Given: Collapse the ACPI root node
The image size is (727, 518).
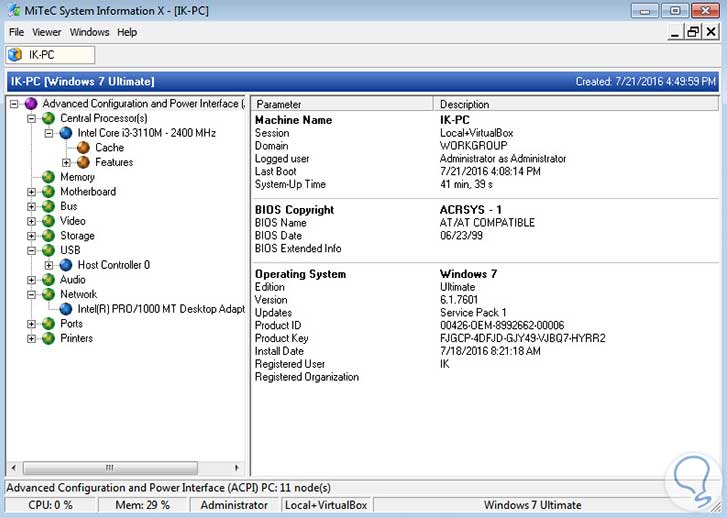Looking at the screenshot, I should pyautogui.click(x=14, y=104).
